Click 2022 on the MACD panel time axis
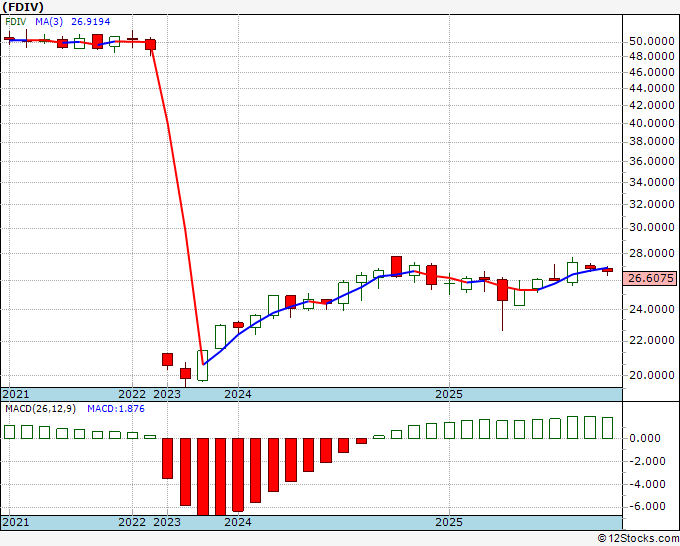Screen dimensions: 680x546 (x=132, y=522)
